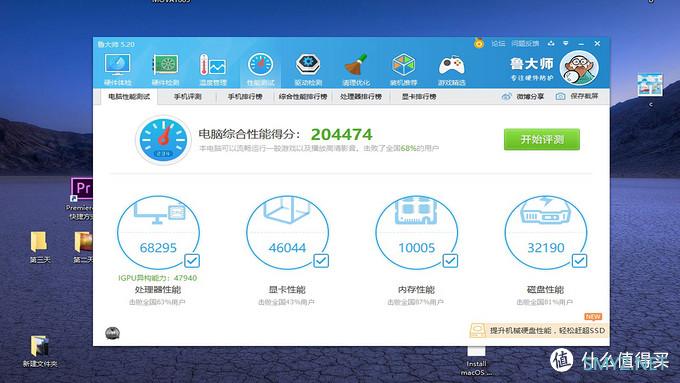Screen dimensions: 680x383
Task: Open 装机推荐 cube recommendation icon
Action: [x=404, y=69]
